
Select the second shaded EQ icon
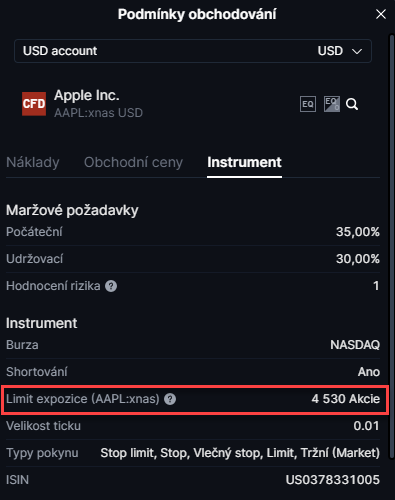click(332, 104)
